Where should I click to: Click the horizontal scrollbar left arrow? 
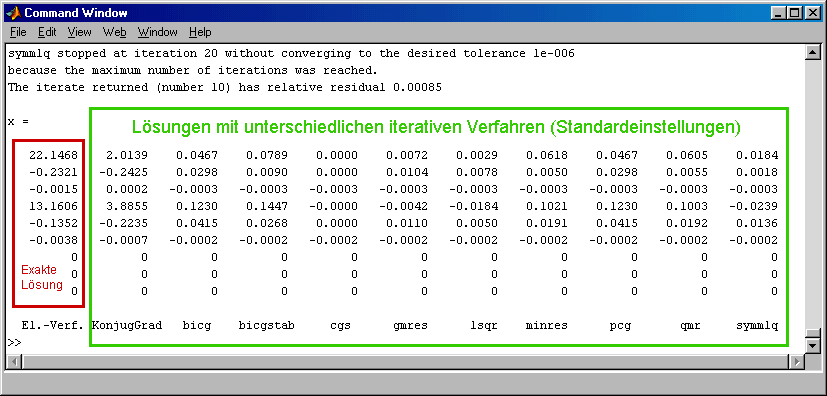coord(13,362)
